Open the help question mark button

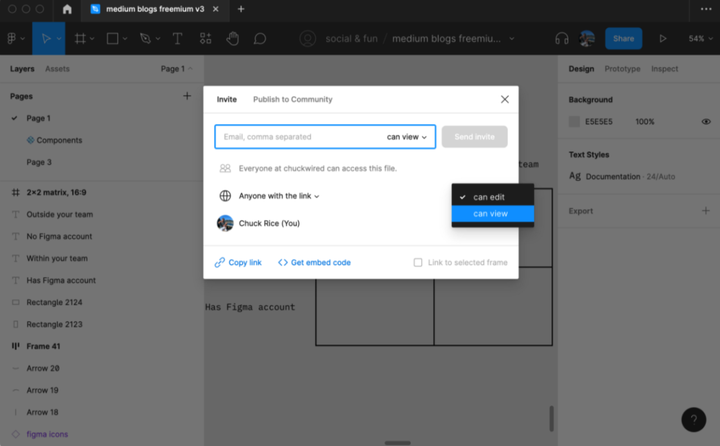pyautogui.click(x=693, y=419)
